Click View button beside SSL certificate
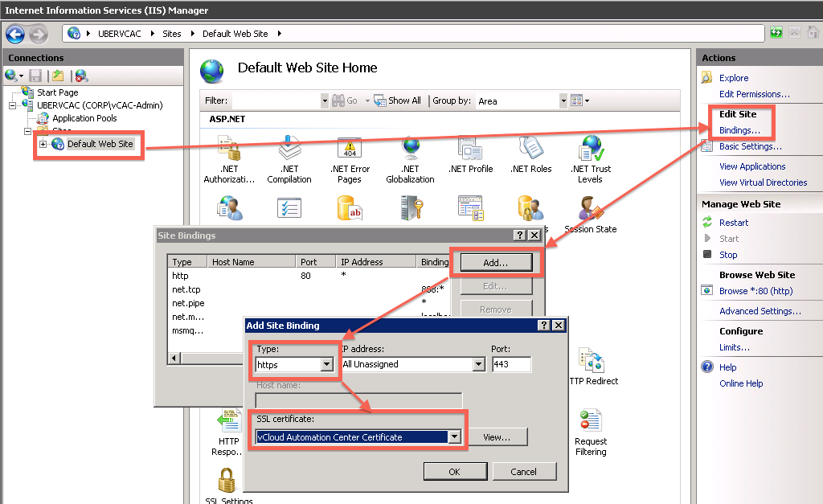This screenshot has height=504, width=823. tap(497, 436)
